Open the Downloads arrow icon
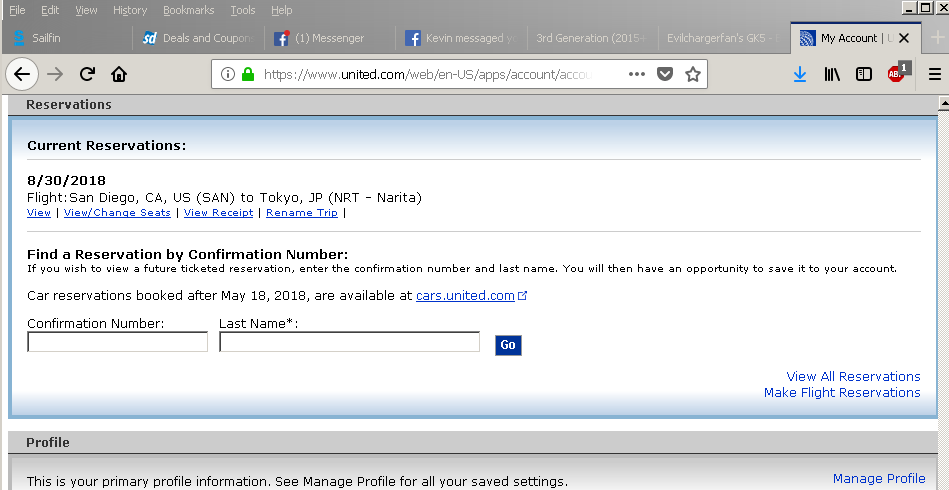Image resolution: width=949 pixels, height=490 pixels. coord(800,74)
